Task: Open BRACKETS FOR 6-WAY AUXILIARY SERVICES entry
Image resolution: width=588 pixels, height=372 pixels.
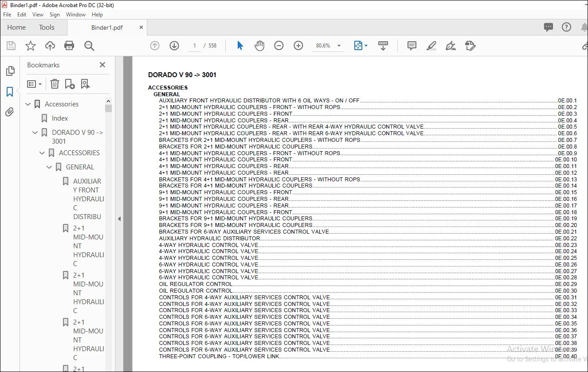Action: [368, 232]
